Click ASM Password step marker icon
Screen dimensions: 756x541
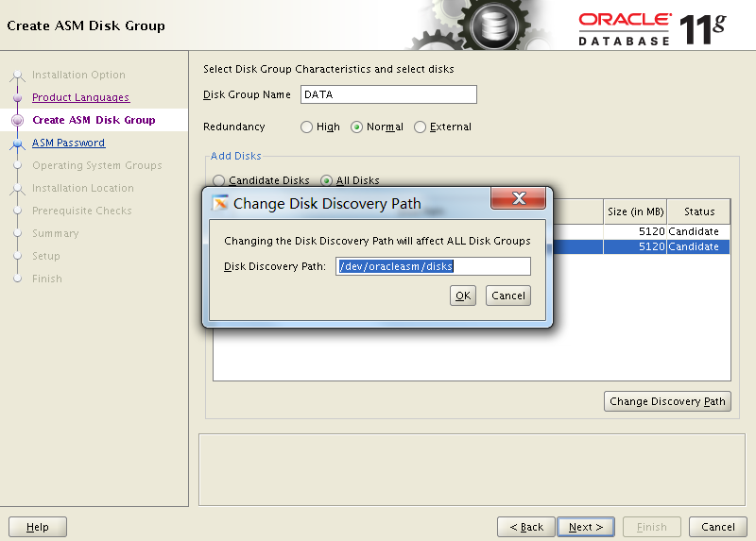17,143
